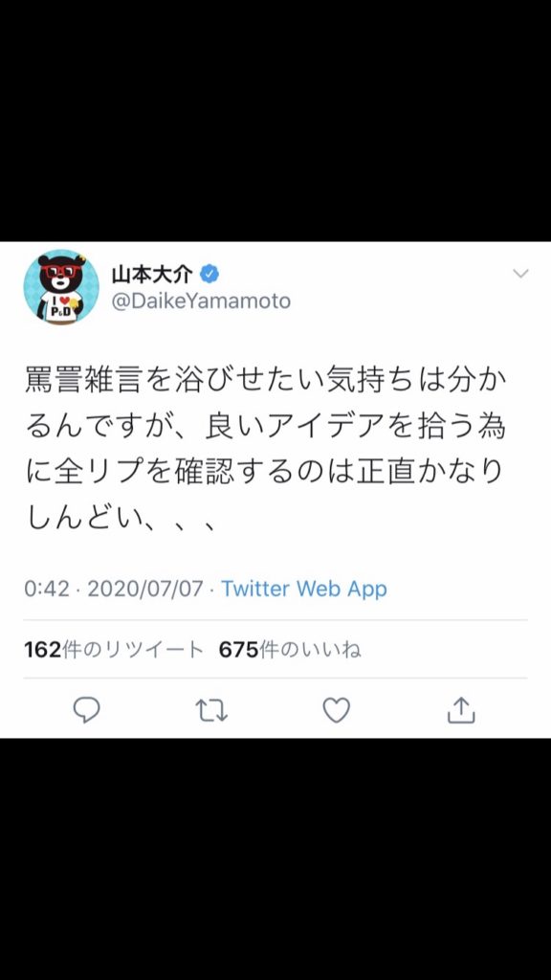
Task: Click the tweet line starting with るんですが
Action: point(266,428)
